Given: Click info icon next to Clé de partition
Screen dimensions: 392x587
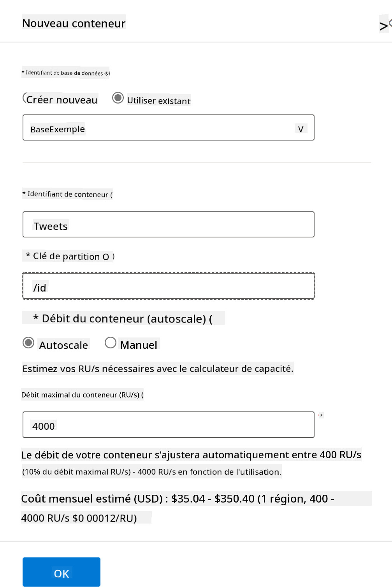Looking at the screenshot, I should click(108, 257).
